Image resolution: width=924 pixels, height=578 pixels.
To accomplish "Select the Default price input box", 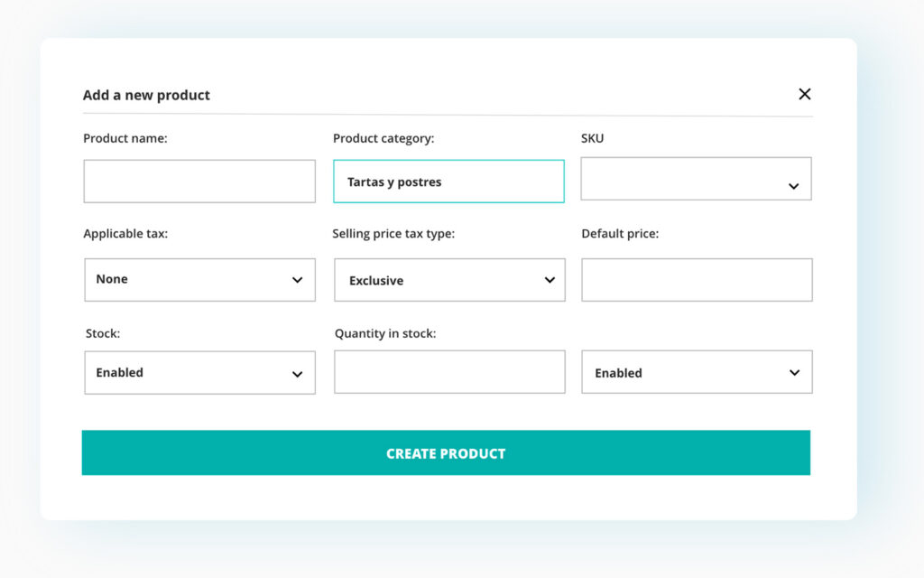I will (x=697, y=280).
